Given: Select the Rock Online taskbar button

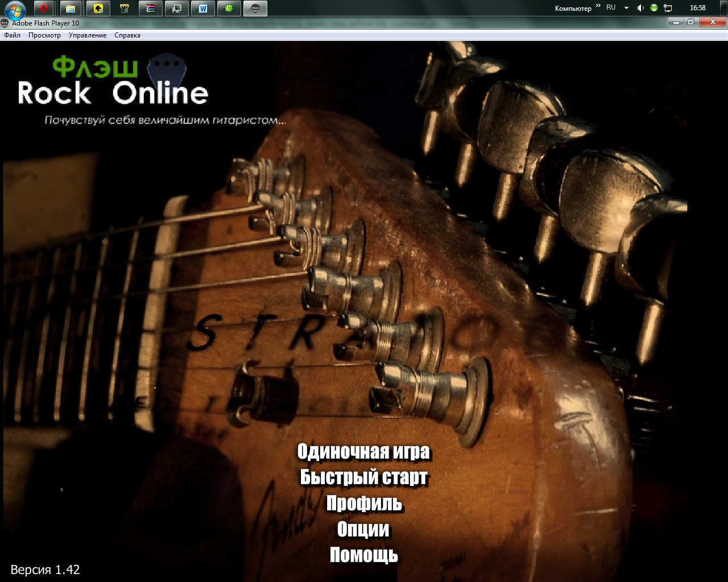Looking at the screenshot, I should point(255,9).
